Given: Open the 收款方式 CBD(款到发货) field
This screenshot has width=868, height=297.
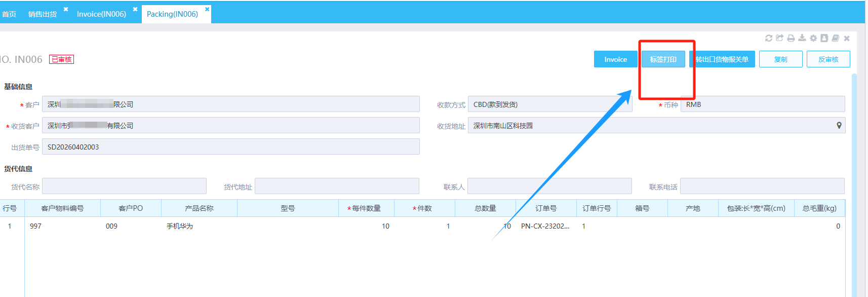Looking at the screenshot, I should coord(550,104).
